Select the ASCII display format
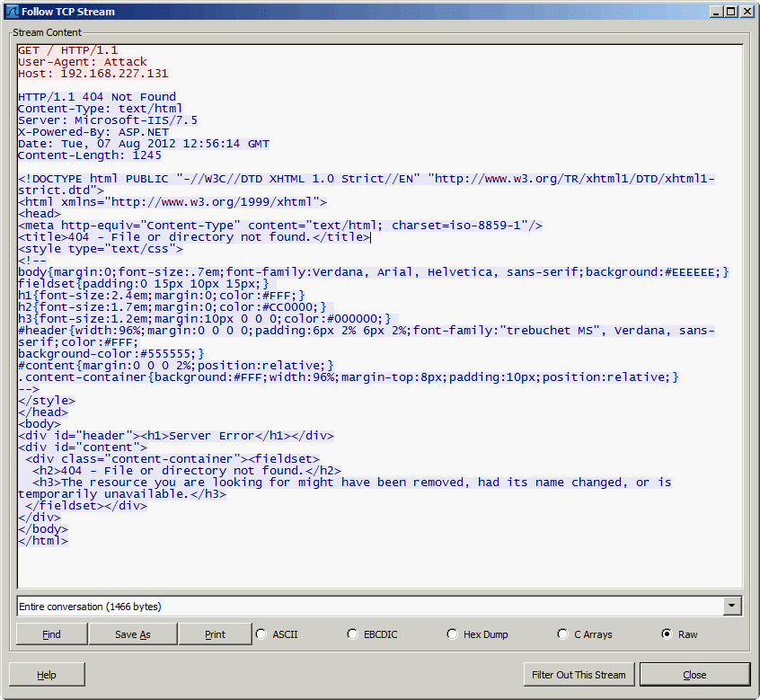The width and height of the screenshot is (760, 700). point(261,634)
